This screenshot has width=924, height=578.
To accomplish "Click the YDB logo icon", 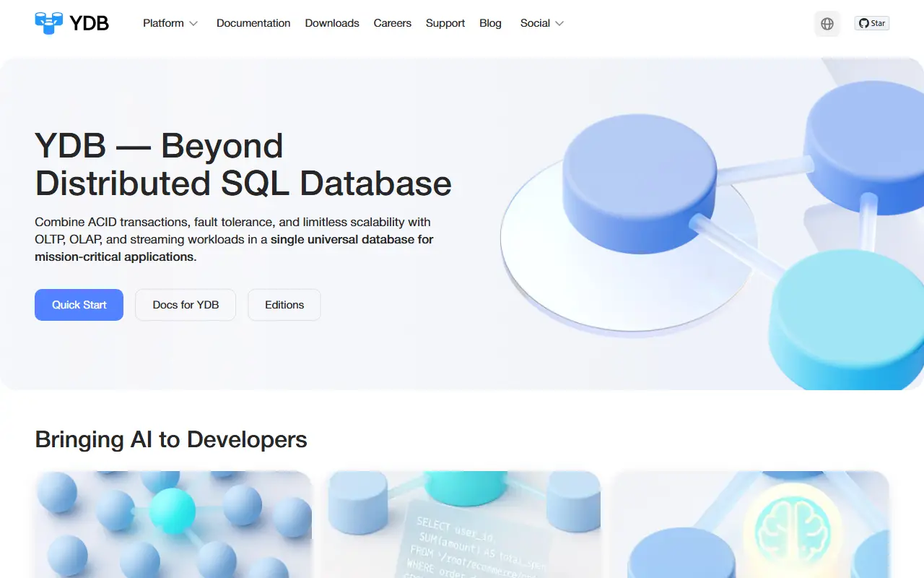I will coord(49,23).
